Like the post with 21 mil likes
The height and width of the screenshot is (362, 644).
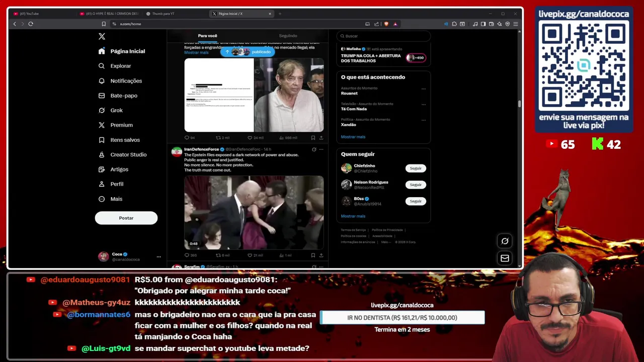pos(256,255)
